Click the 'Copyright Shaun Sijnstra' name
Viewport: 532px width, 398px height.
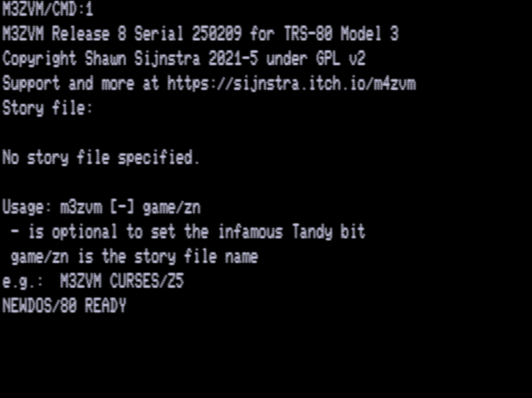click(101, 58)
